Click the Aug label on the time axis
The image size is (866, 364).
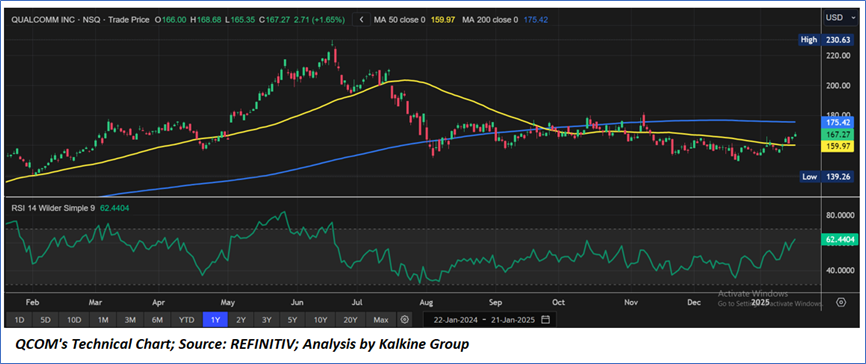425,303
